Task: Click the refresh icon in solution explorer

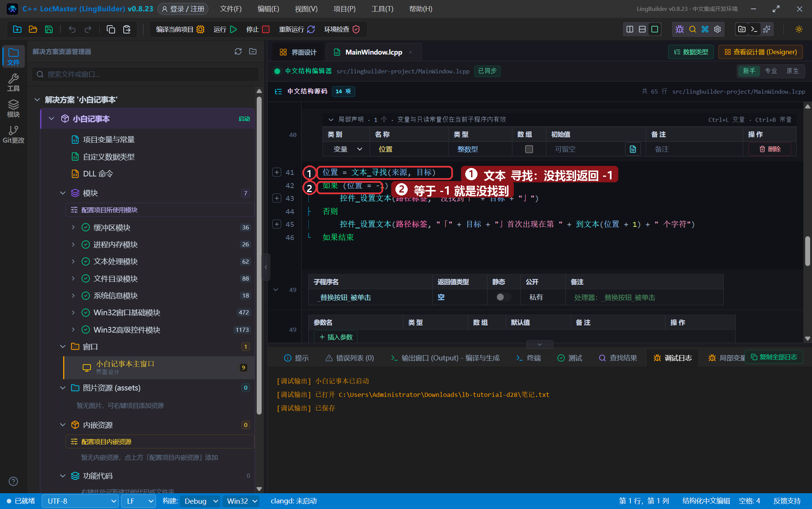Action: tap(238, 51)
